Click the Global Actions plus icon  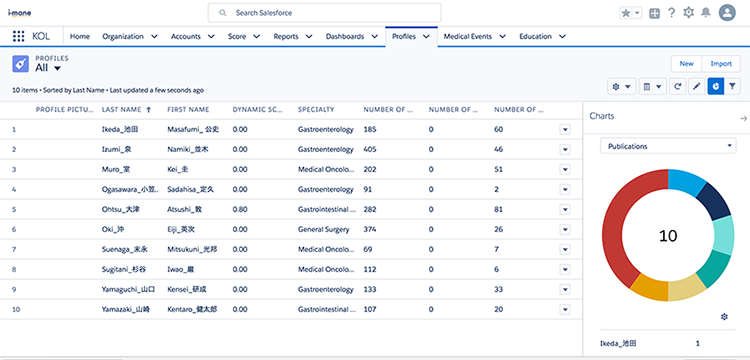point(654,13)
